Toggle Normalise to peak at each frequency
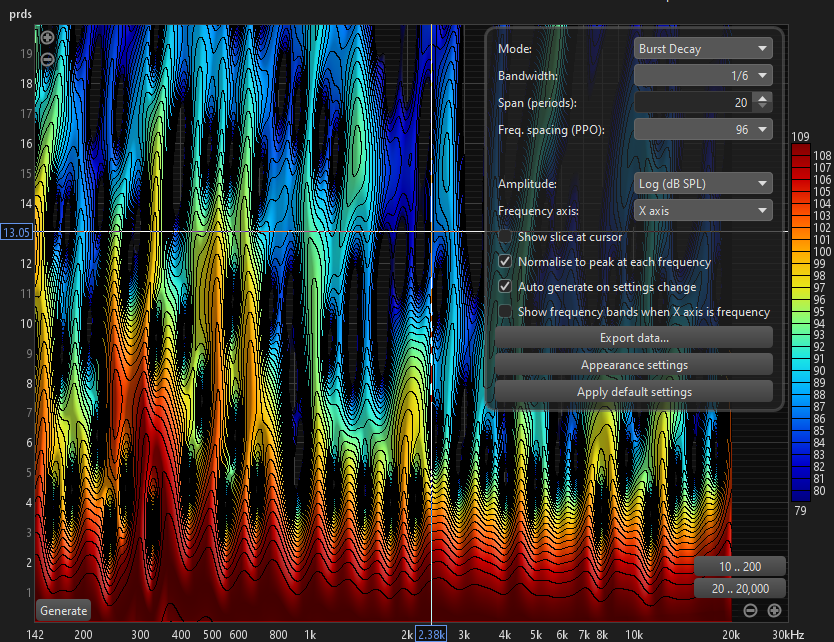 pos(505,262)
